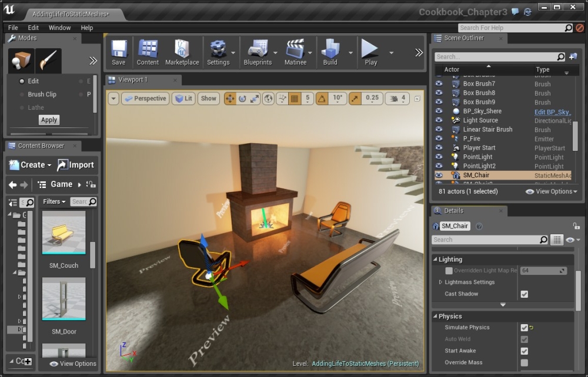The image size is (588, 377).
Task: Open the Build options dropdown arrow
Action: [x=350, y=53]
